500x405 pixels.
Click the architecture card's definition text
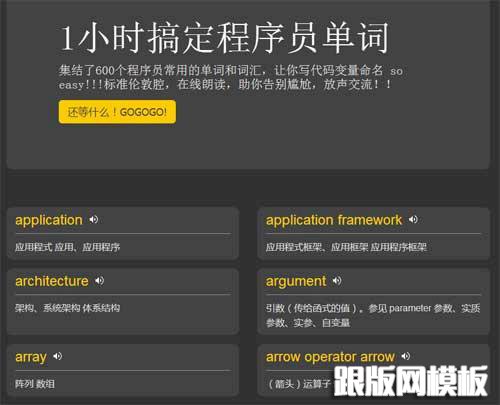(x=67, y=308)
